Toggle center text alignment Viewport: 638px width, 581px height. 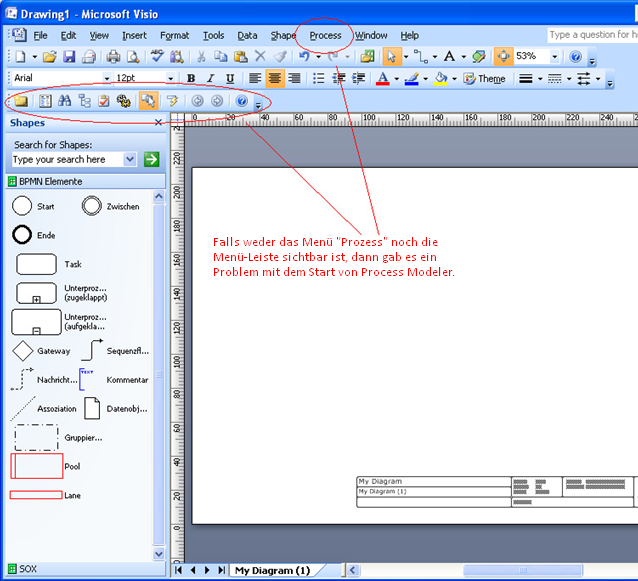pos(275,78)
